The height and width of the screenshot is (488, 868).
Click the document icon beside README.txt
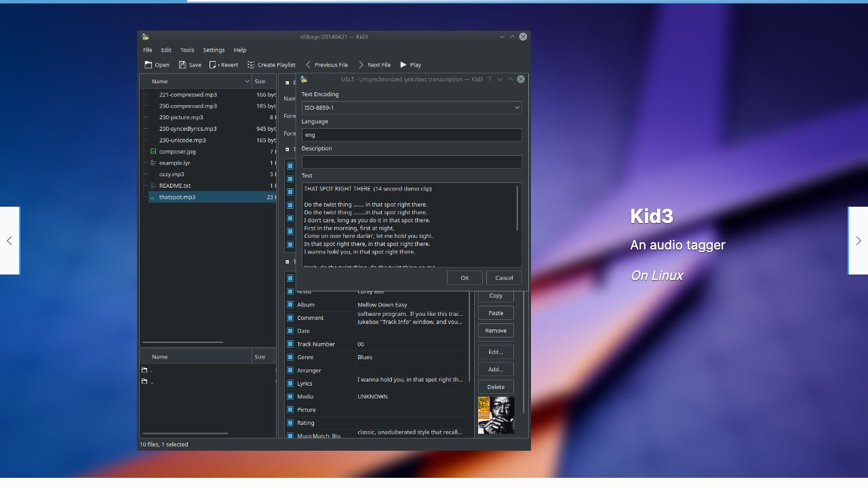(x=153, y=186)
